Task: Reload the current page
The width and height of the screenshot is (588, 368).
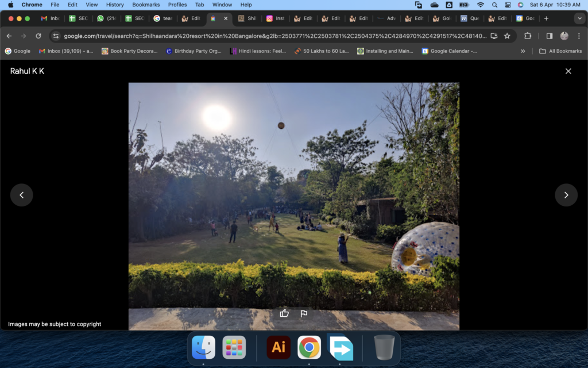Action: click(38, 36)
